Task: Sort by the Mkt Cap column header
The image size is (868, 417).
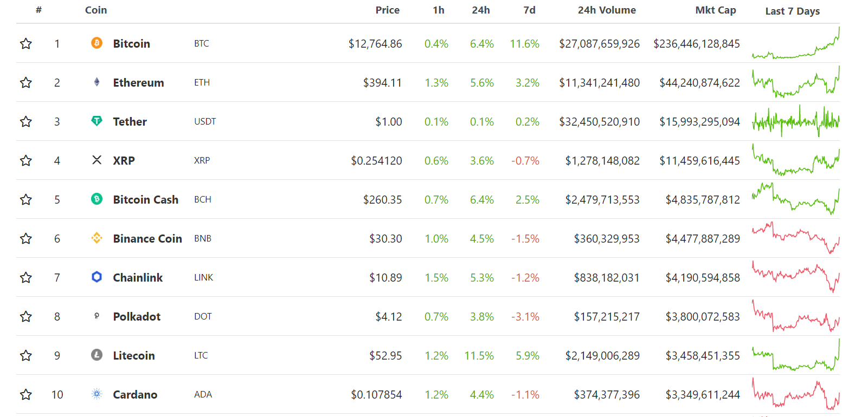Action: pyautogui.click(x=716, y=10)
